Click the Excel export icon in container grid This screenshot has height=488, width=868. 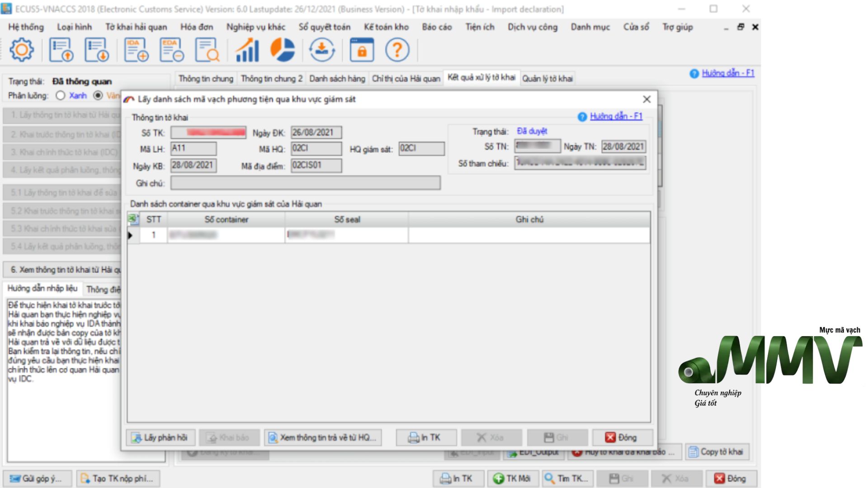(133, 219)
